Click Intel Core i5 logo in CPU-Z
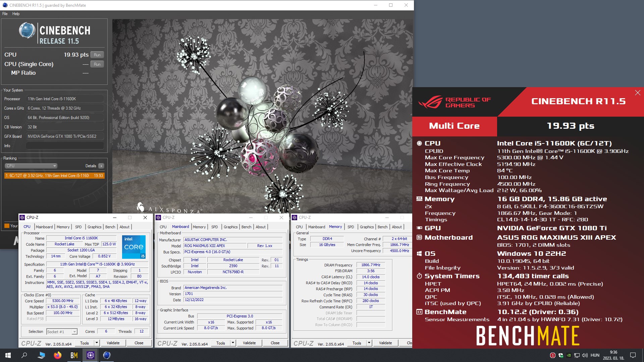Image resolution: width=644 pixels, height=362 pixels. coord(133,247)
